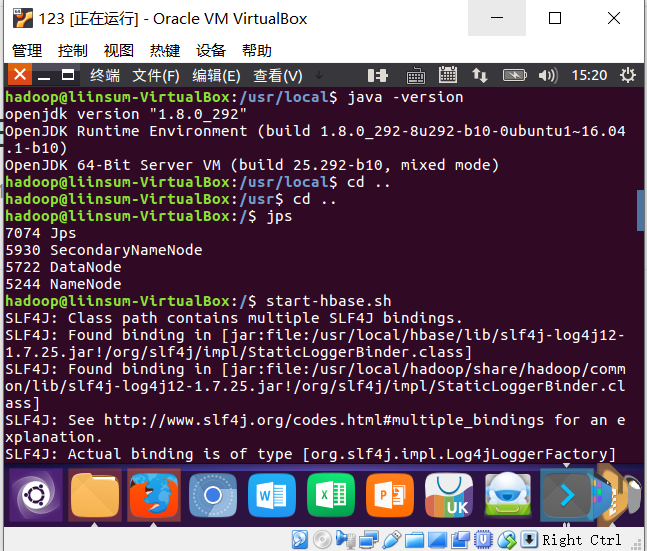Open the plug-shaped indicator in the Ubuntu top panel

[x=378, y=76]
